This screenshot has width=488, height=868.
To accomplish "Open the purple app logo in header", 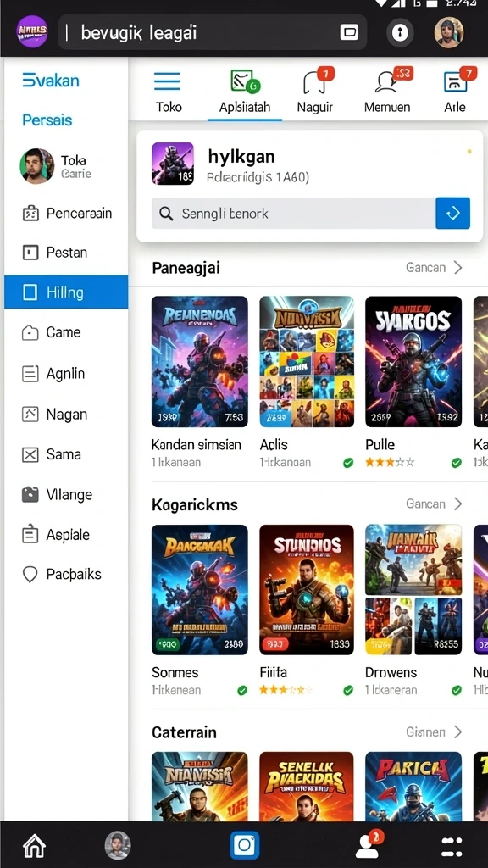I will click(x=31, y=31).
